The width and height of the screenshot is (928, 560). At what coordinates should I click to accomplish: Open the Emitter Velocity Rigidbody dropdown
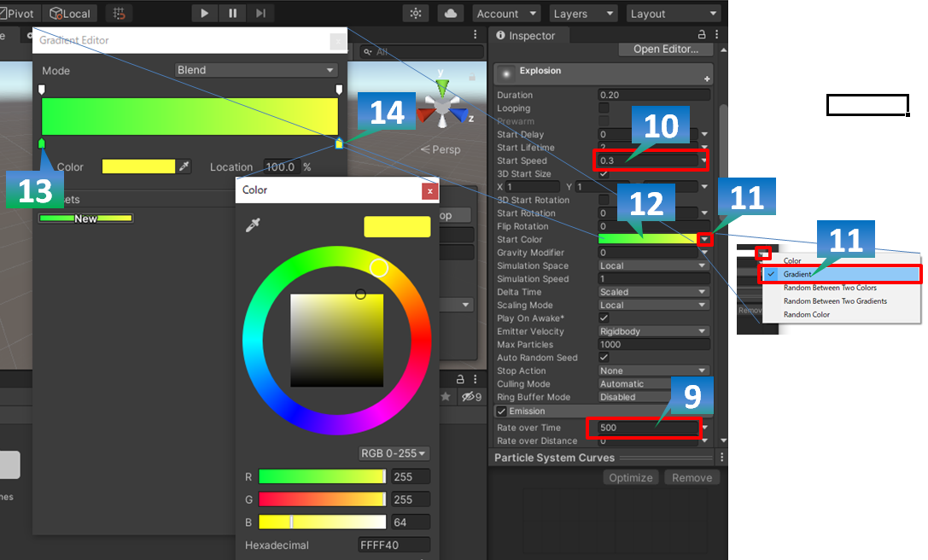click(x=654, y=331)
